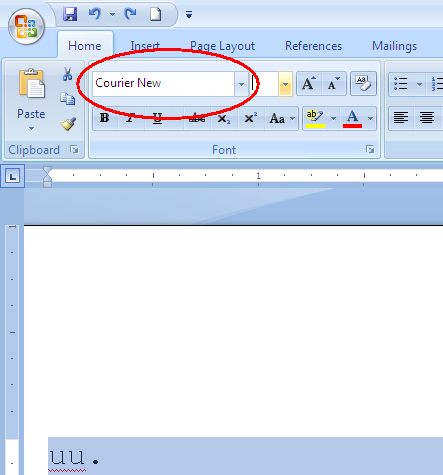This screenshot has width=443, height=475.
Task: Click the indent marker on the ruler
Action: pyautogui.click(x=47, y=177)
